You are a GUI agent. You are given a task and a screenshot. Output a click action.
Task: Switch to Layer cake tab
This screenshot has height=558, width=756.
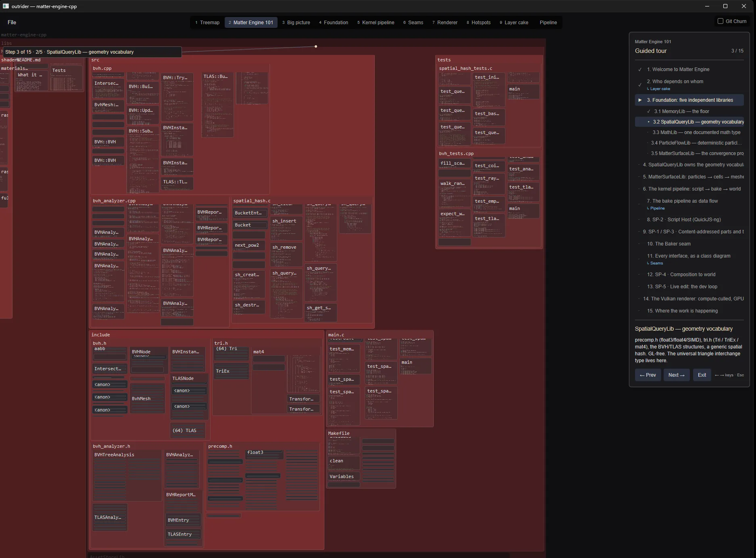pyautogui.click(x=514, y=23)
